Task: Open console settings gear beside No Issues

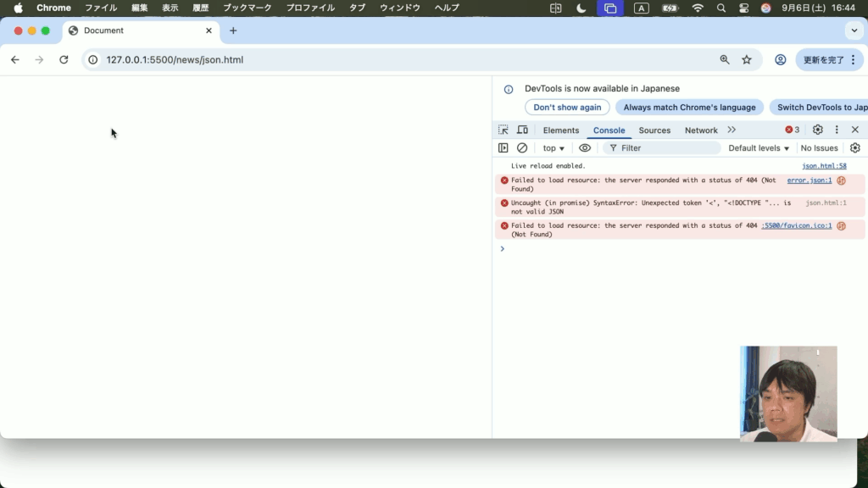Action: coord(855,148)
